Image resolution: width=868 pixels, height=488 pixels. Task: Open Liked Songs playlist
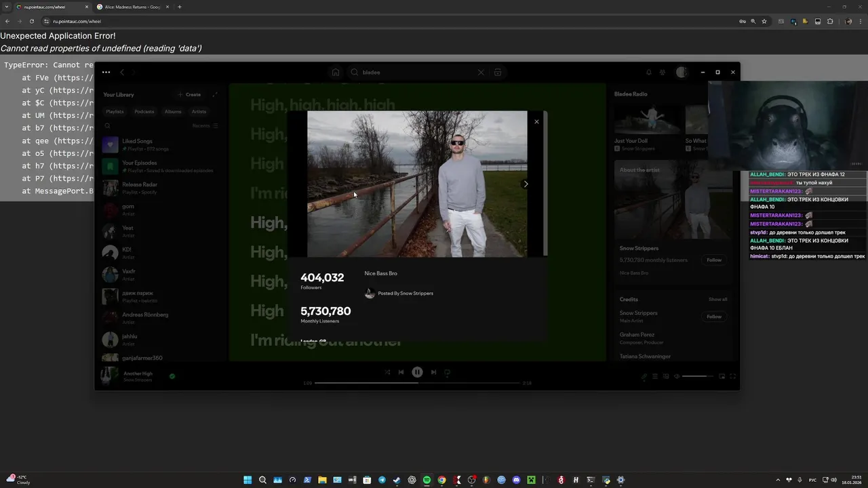coord(161,144)
